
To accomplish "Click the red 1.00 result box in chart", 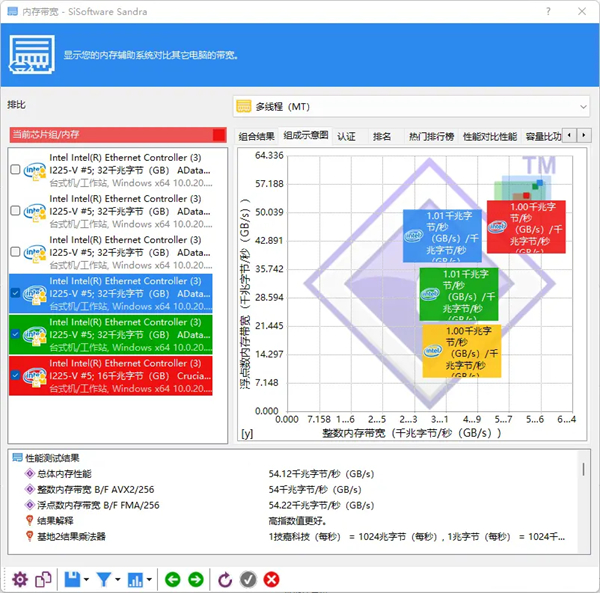I will [526, 227].
